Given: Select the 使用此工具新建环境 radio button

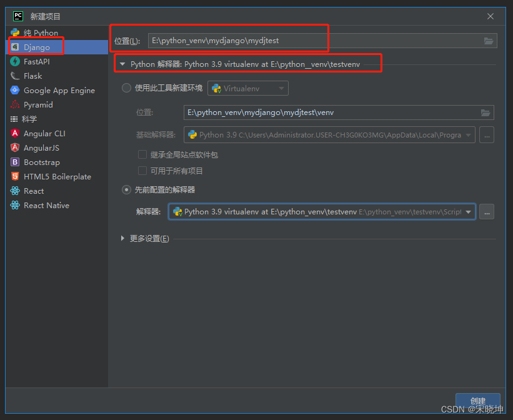Looking at the screenshot, I should point(127,88).
